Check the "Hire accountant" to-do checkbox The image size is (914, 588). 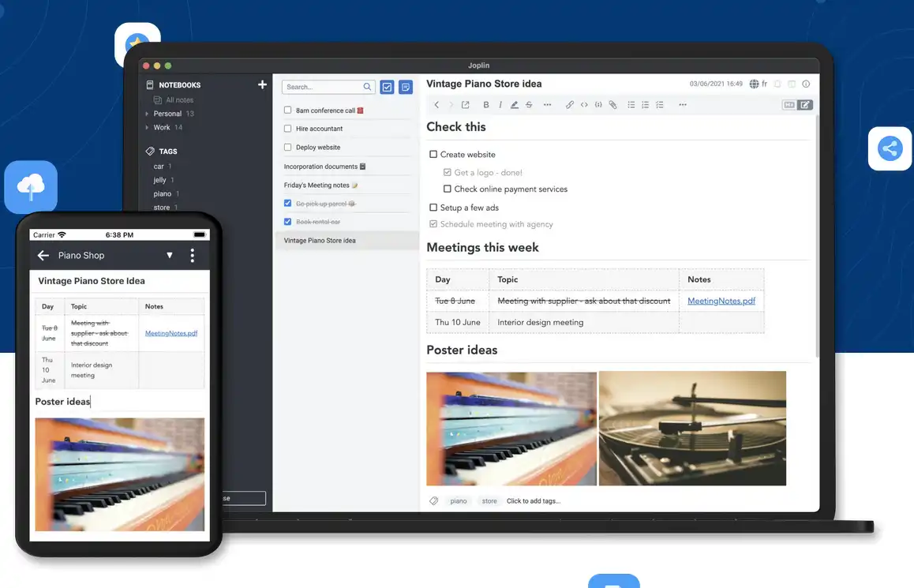[x=288, y=129]
